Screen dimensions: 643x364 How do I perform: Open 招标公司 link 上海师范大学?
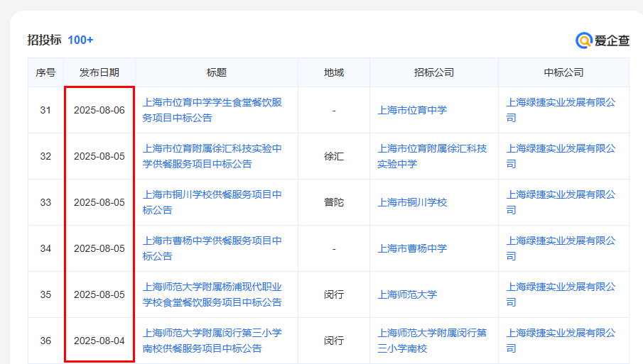(x=407, y=294)
